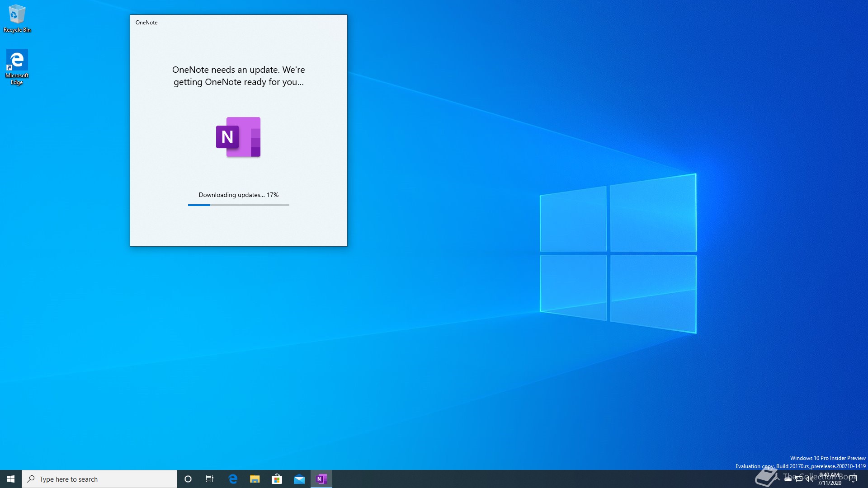Open the clock showing 9:40 AM
The height and width of the screenshot is (488, 868).
point(830,479)
